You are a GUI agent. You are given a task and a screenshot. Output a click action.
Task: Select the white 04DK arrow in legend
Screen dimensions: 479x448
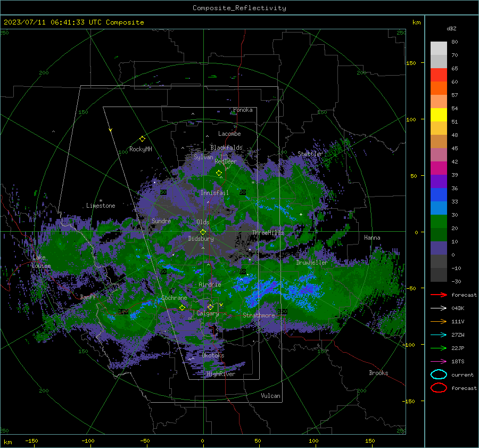tap(439, 308)
